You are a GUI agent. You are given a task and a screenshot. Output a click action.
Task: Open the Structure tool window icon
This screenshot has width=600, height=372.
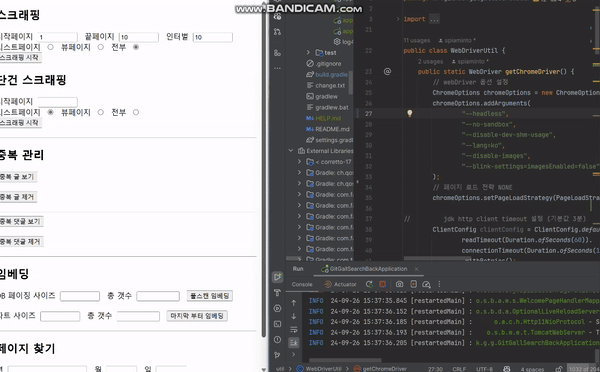[277, 52]
